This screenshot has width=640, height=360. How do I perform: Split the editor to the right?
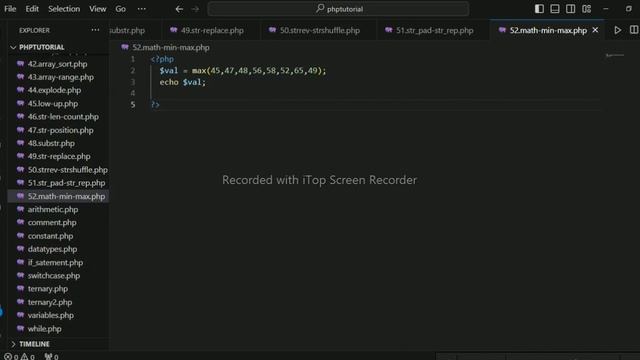(x=634, y=30)
